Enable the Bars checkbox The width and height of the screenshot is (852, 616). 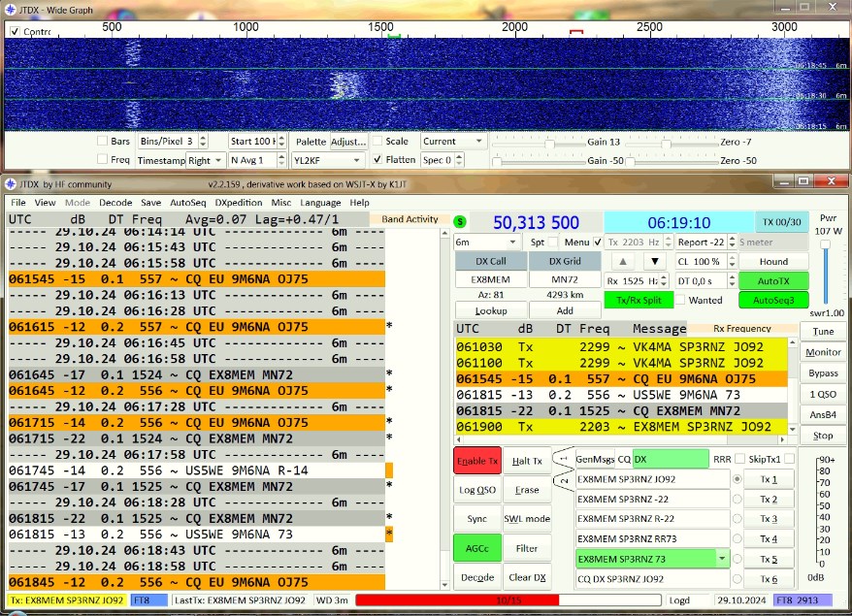pyautogui.click(x=102, y=141)
